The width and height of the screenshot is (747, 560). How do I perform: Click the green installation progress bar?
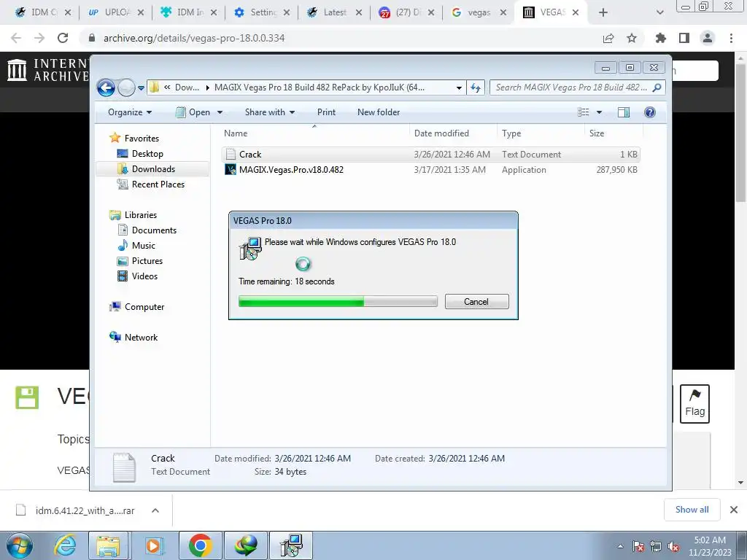(338, 301)
